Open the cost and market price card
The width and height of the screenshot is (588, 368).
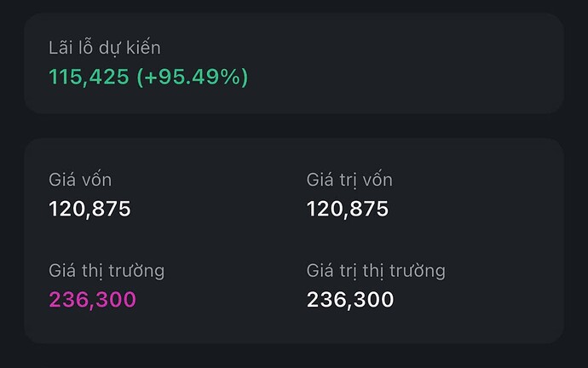click(x=294, y=240)
